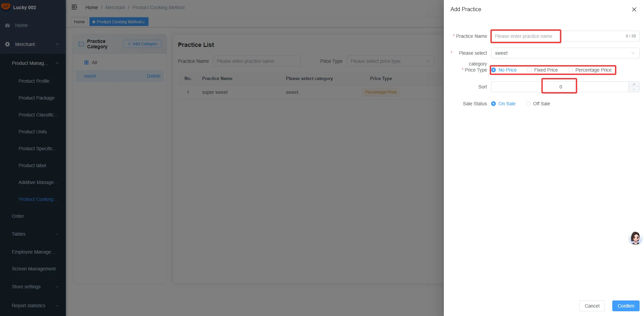This screenshot has width=644, height=316.
Task: Set Sale Status to On Sale
Action: tap(493, 104)
